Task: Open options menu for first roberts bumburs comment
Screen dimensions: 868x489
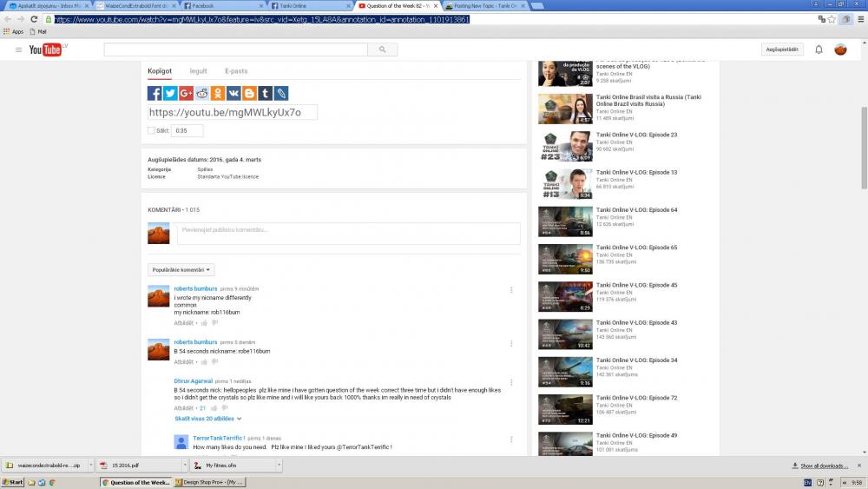Action: (x=511, y=290)
